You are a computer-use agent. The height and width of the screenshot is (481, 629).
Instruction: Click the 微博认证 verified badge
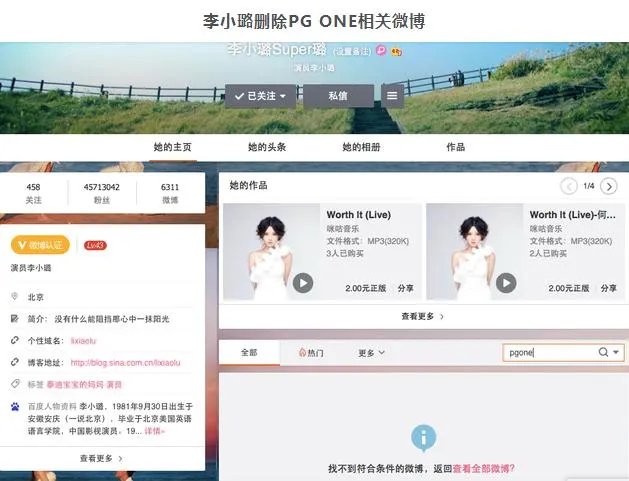coord(40,245)
